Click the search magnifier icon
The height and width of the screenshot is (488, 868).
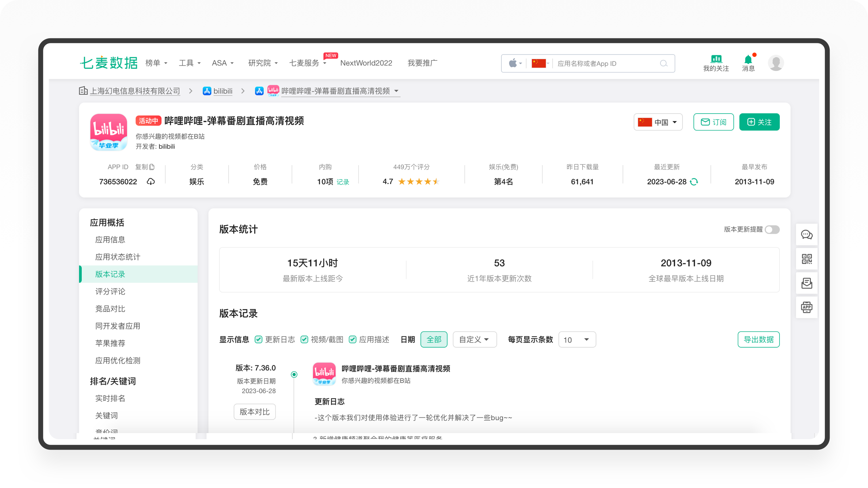coord(664,63)
